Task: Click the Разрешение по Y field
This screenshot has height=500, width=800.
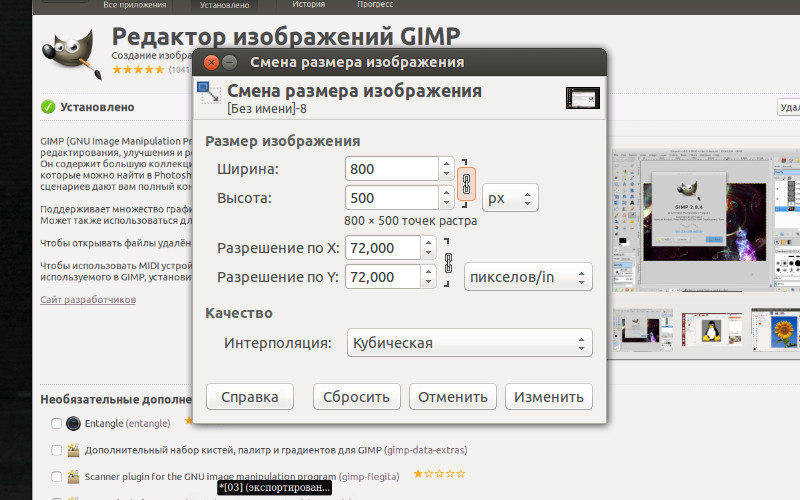Action: click(383, 277)
